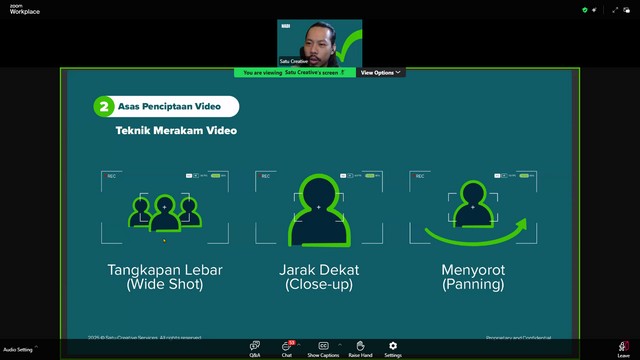
Task: Click the screen-sharing notification banner
Action: tap(295, 73)
